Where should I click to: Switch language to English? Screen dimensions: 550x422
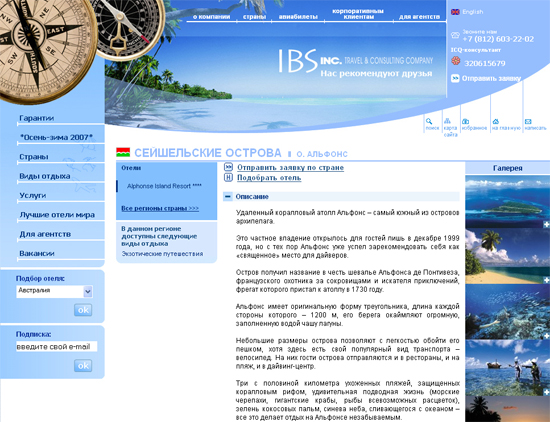coord(472,12)
